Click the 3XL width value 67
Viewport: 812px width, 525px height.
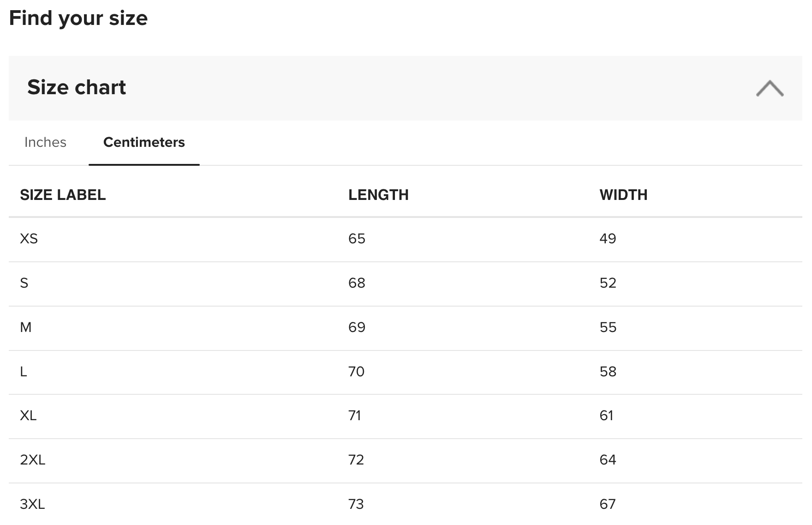point(608,504)
